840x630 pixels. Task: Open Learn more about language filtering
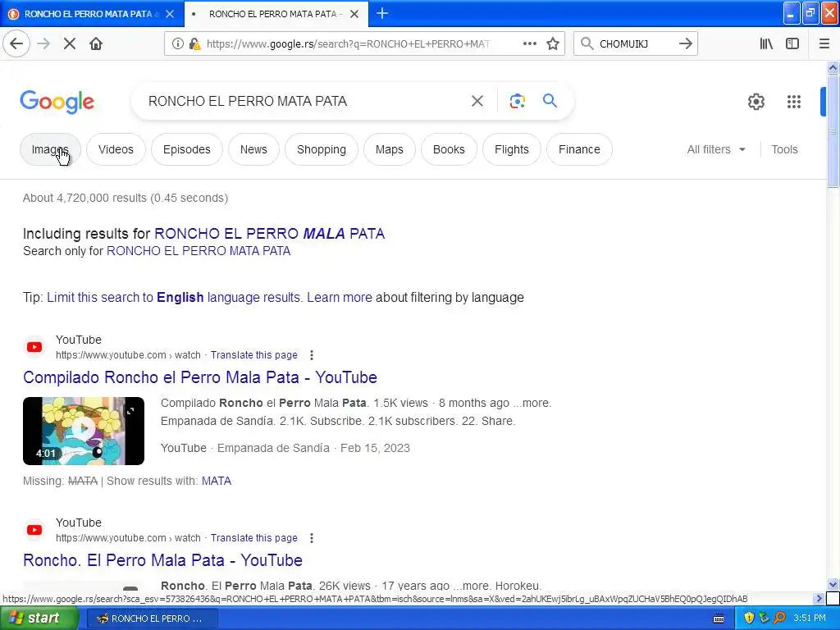point(340,297)
